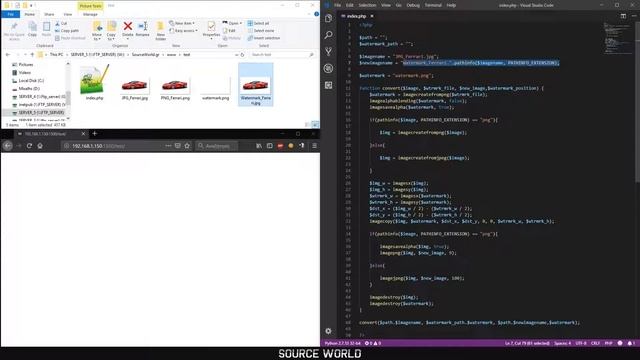This screenshot has height=360, width=640.
Task: Open the Selection menu in VS Code
Action: coord(367,5)
